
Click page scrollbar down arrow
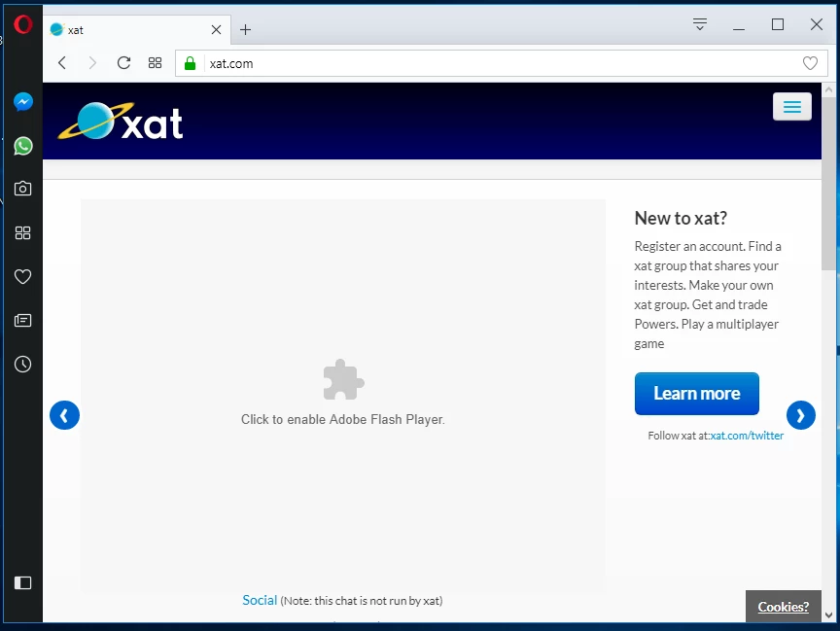[x=828, y=614]
